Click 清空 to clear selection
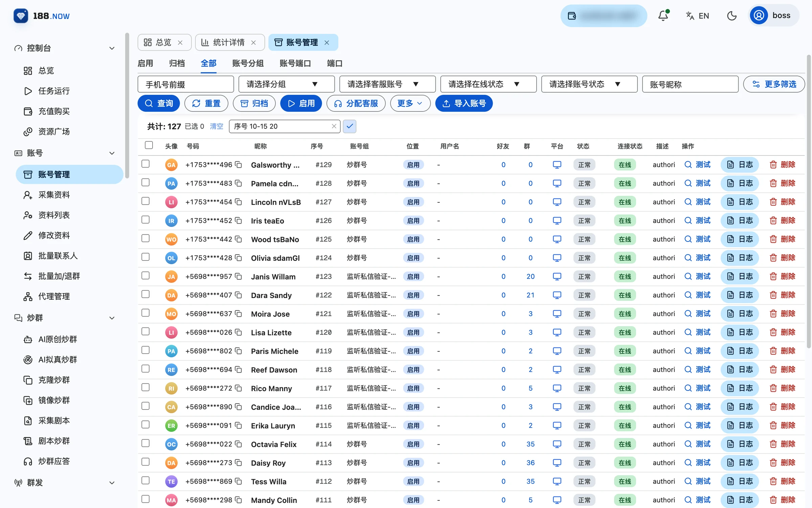Image resolution: width=812 pixels, height=508 pixels. (x=217, y=126)
